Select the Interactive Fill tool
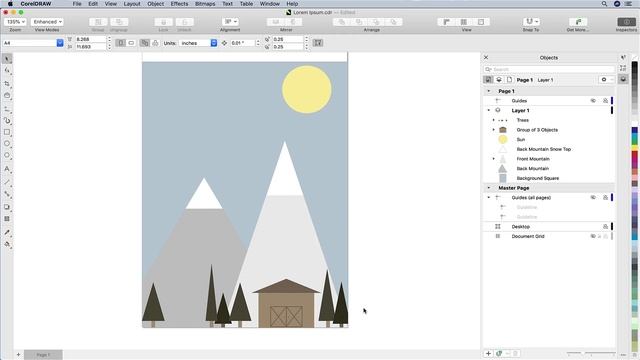 tap(7, 244)
